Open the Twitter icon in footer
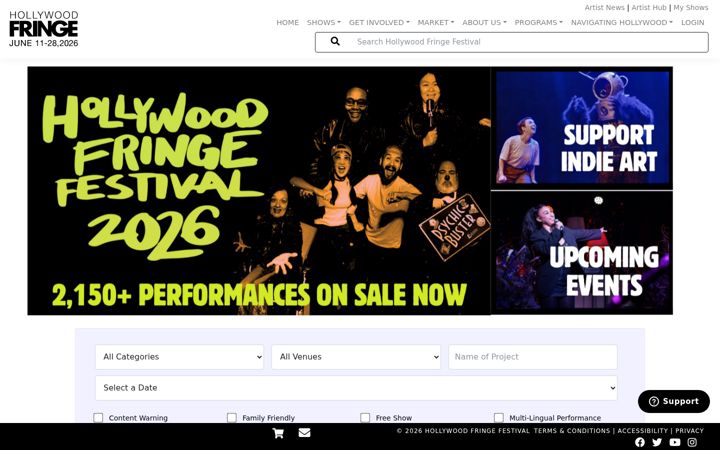This screenshot has width=720, height=450. point(657,442)
